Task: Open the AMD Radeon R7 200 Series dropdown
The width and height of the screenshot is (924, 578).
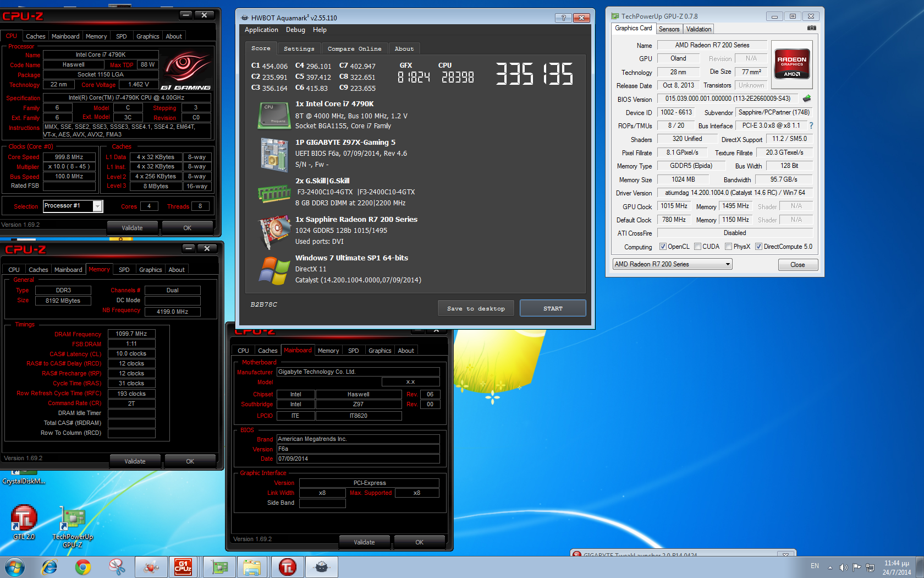Action: click(x=672, y=264)
